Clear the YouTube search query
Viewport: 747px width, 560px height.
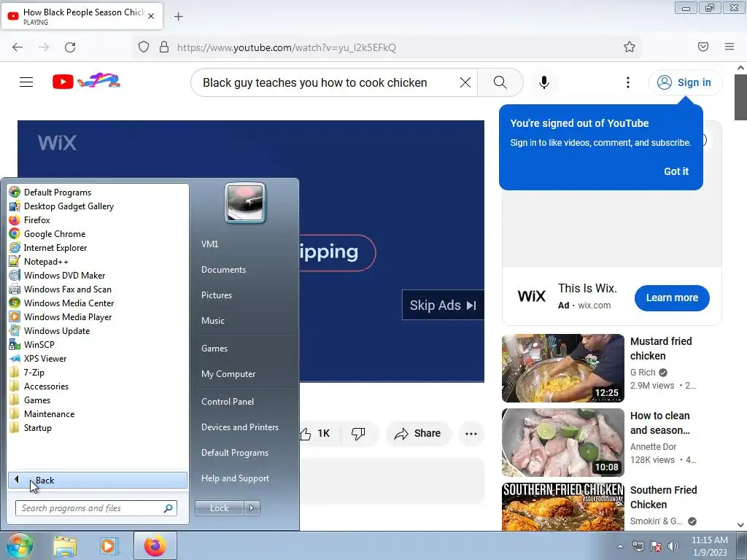pyautogui.click(x=465, y=82)
